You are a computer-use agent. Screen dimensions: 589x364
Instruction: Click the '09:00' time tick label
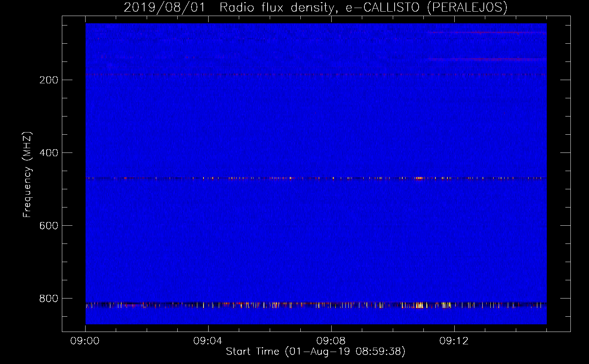(85, 341)
